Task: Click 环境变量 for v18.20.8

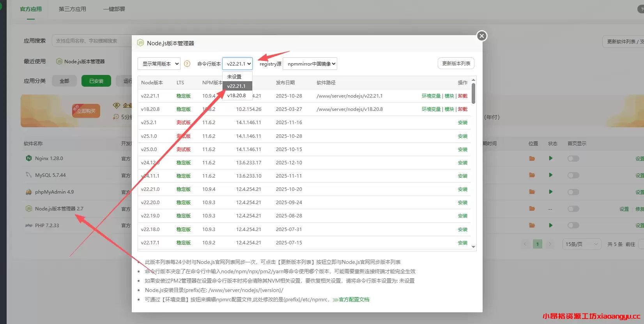Action: pos(431,109)
